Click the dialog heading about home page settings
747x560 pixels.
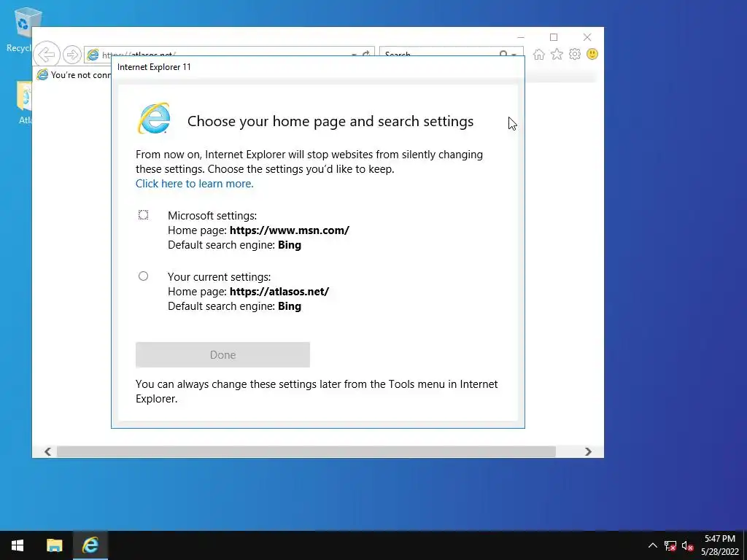click(330, 122)
